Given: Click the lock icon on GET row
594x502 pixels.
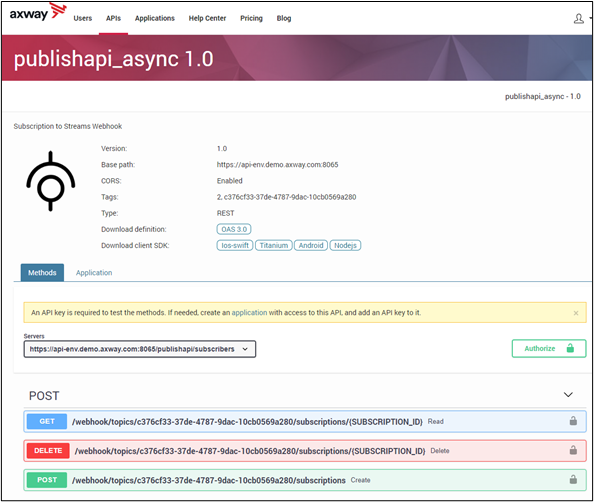Looking at the screenshot, I should [x=573, y=421].
